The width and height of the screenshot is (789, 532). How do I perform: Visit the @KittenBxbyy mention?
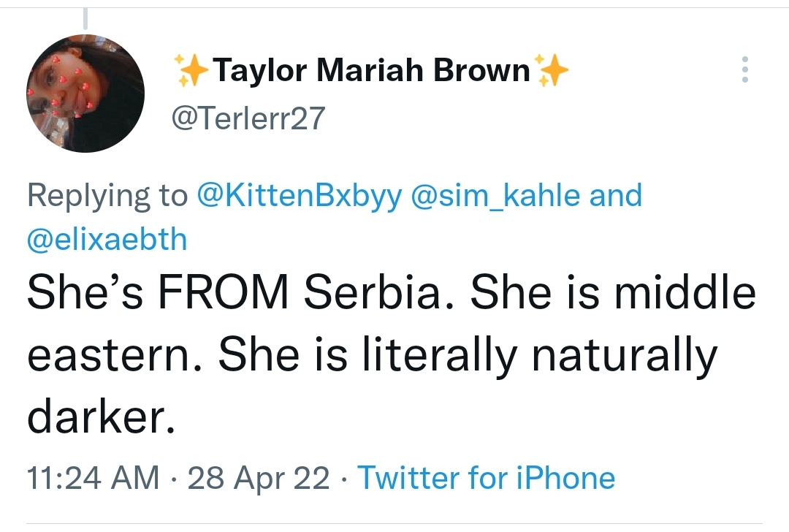click(300, 195)
